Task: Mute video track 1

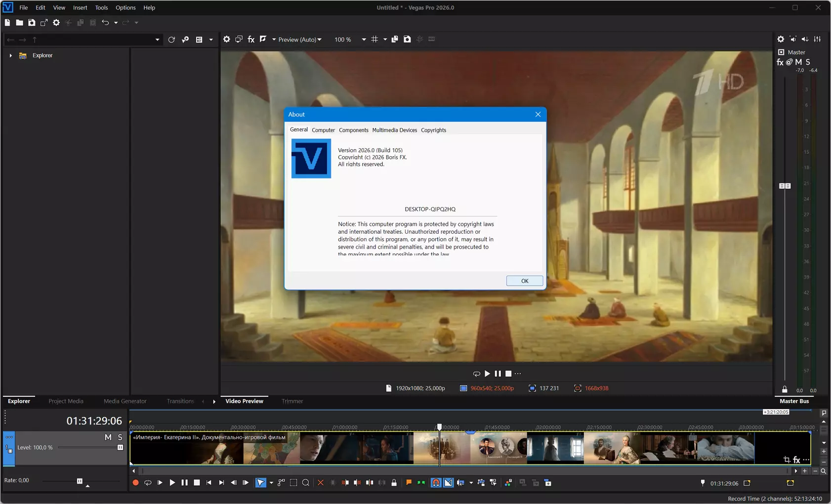Action: pos(108,437)
